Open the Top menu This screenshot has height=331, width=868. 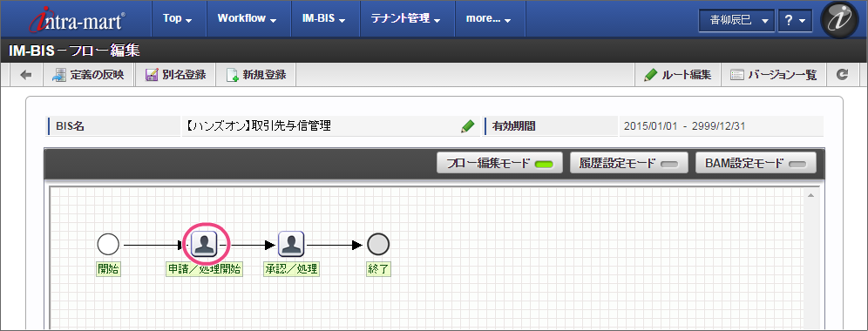[x=177, y=18]
